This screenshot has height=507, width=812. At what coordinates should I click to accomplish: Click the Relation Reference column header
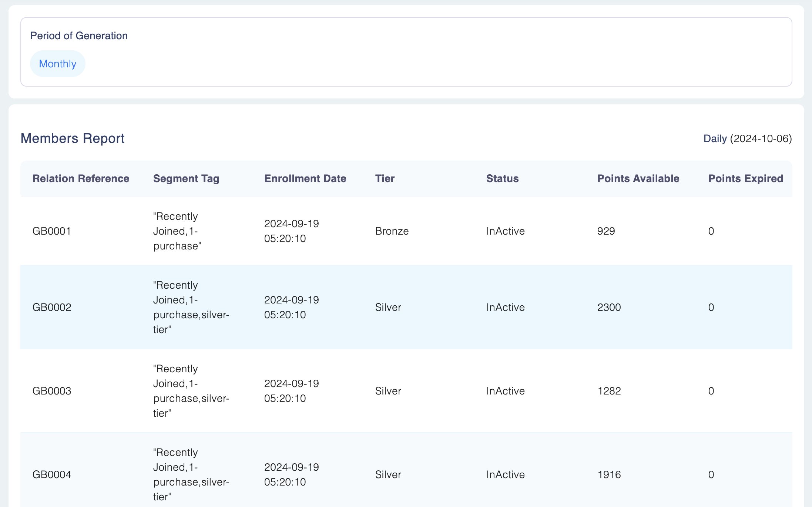click(81, 178)
